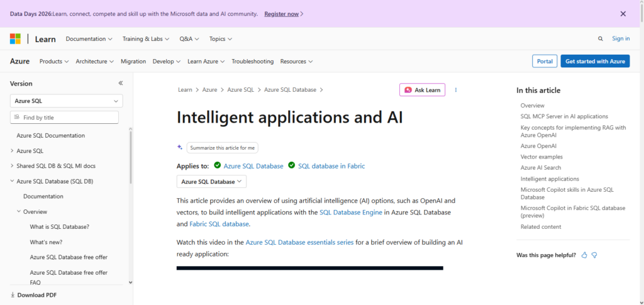
Task: Open the Resources dropdown menu
Action: (x=296, y=62)
